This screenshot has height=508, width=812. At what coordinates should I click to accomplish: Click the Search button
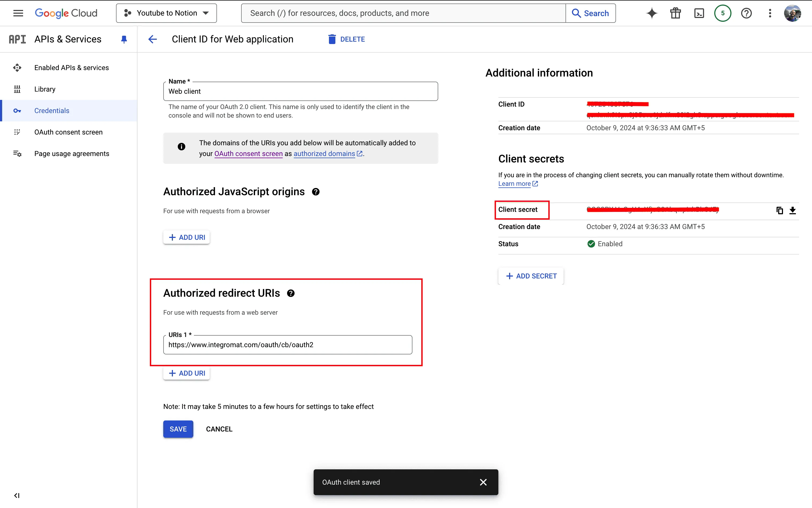(x=591, y=13)
